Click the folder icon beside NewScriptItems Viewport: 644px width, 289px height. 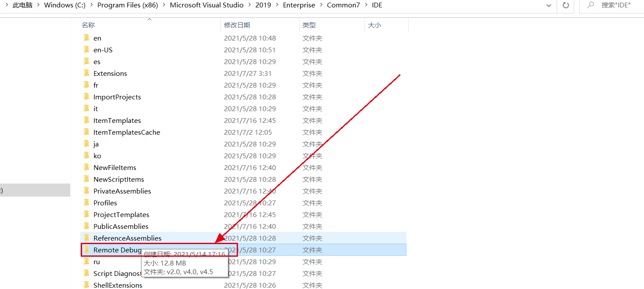(x=86, y=179)
